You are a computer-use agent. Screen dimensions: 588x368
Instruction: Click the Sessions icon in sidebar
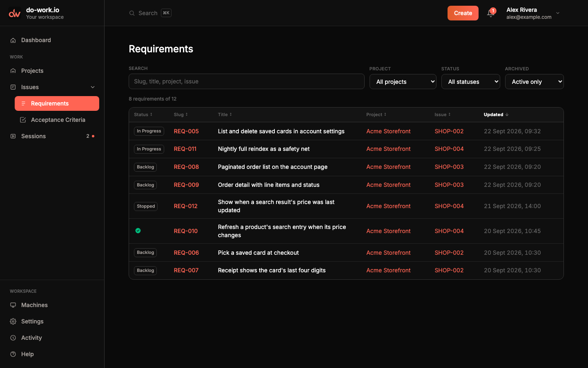click(x=13, y=136)
